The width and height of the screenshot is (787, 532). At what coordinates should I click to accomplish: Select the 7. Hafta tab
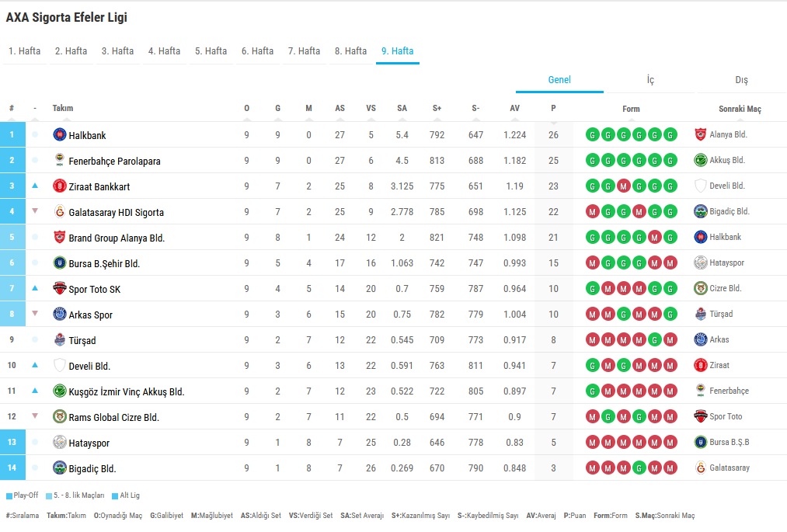coord(305,51)
